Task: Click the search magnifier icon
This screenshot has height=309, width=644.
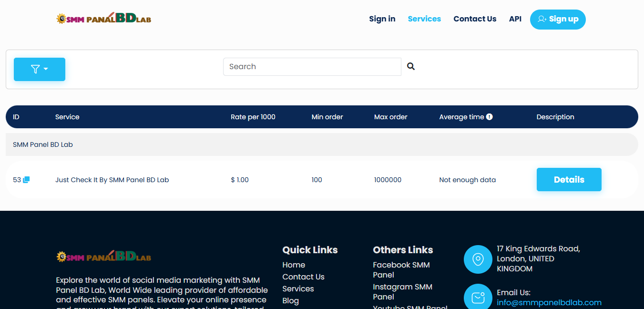Action: click(411, 67)
